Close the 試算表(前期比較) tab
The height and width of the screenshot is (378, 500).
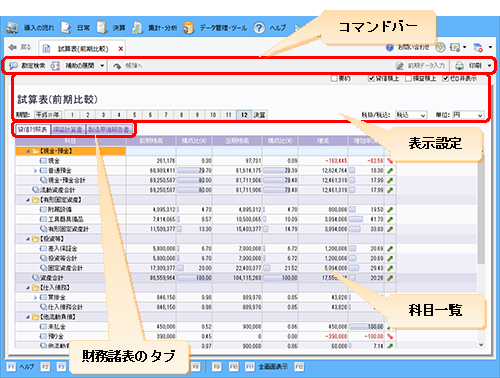[x=121, y=49]
